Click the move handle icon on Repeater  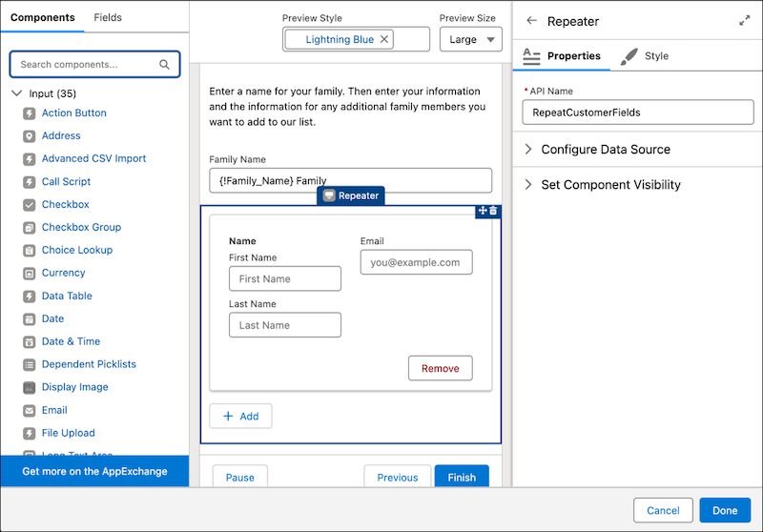483,211
